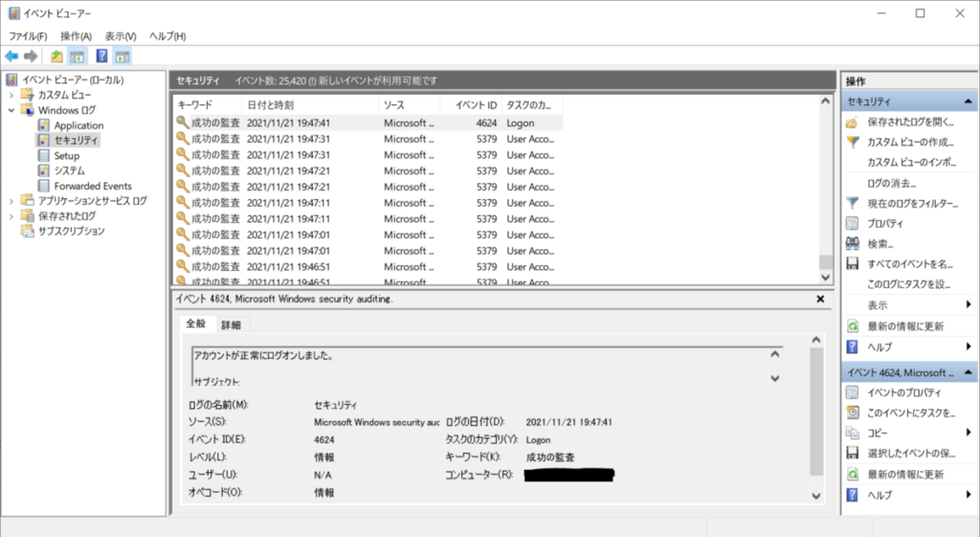Collapse the イベント 4624 actions section
980x537 pixels.
tap(968, 372)
